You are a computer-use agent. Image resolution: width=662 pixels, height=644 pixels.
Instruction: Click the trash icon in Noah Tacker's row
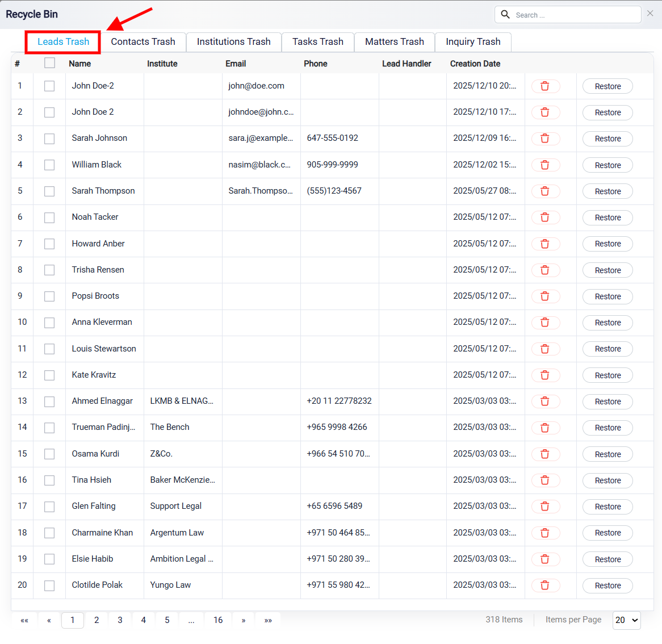click(545, 218)
